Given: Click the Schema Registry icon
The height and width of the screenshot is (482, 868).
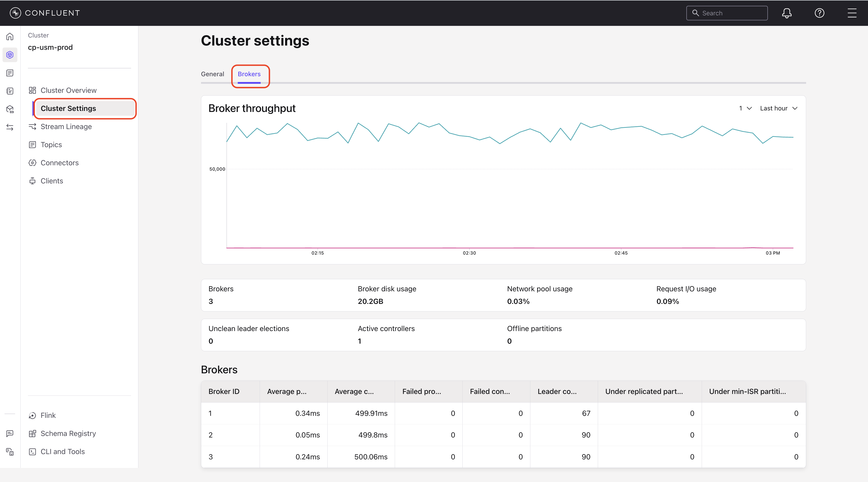Looking at the screenshot, I should [32, 433].
